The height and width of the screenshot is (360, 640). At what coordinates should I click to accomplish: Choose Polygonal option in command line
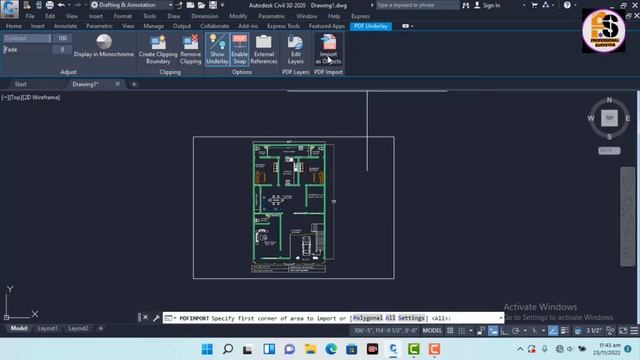[368, 318]
